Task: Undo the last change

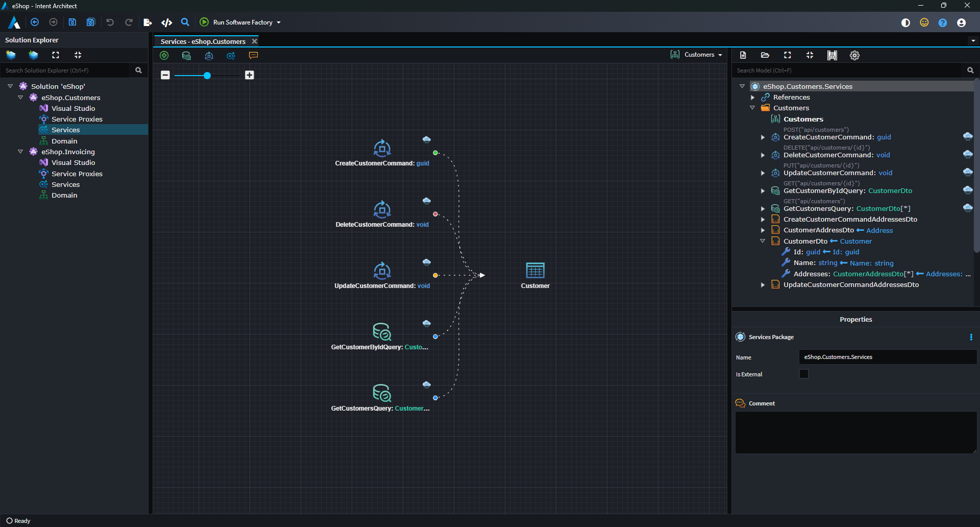Action: [110, 22]
